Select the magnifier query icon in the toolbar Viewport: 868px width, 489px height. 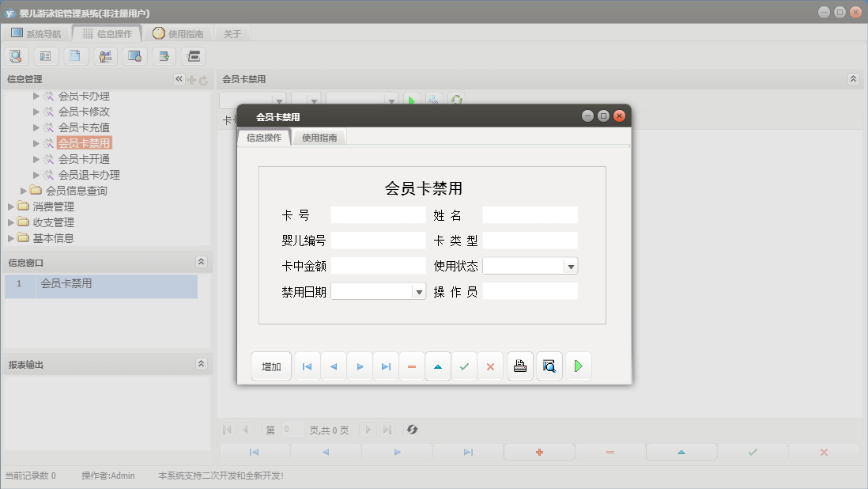pyautogui.click(x=16, y=56)
